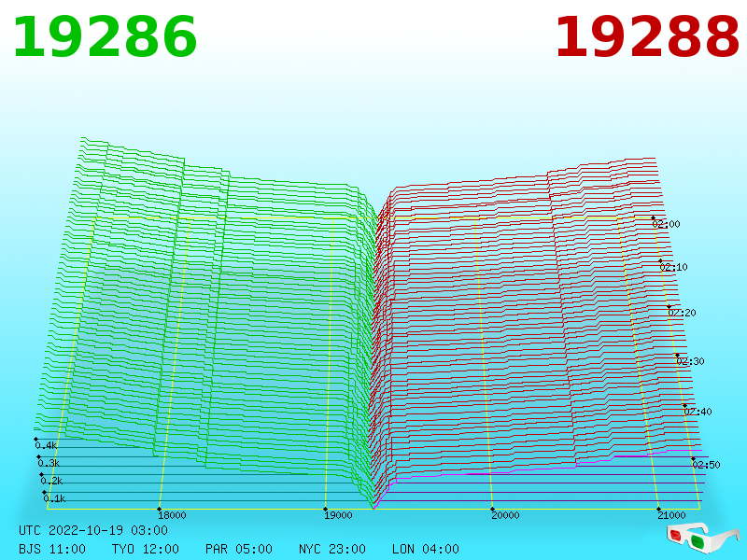Click the 0.2k depth axis label
The height and width of the screenshot is (560, 747).
click(x=52, y=481)
